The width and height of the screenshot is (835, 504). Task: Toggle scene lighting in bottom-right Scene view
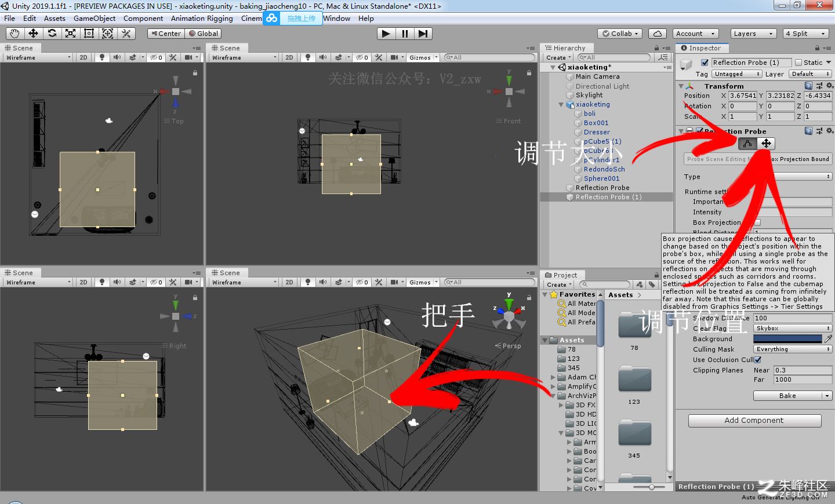point(308,282)
